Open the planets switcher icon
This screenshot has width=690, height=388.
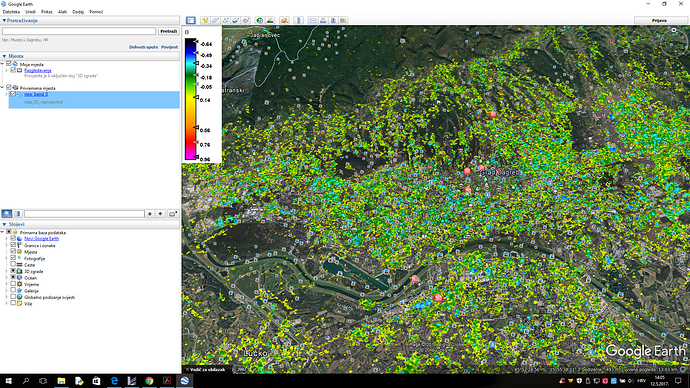pos(284,20)
